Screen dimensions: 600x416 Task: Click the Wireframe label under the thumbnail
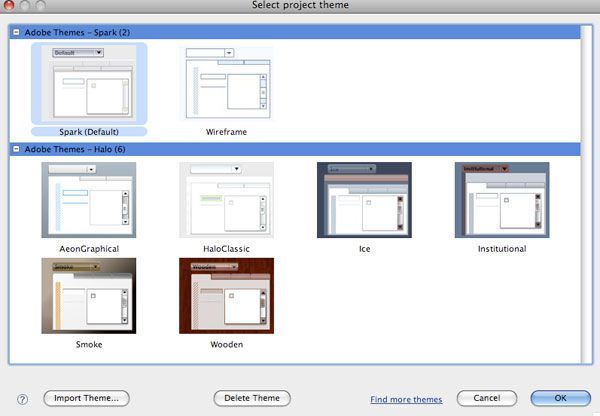(227, 131)
